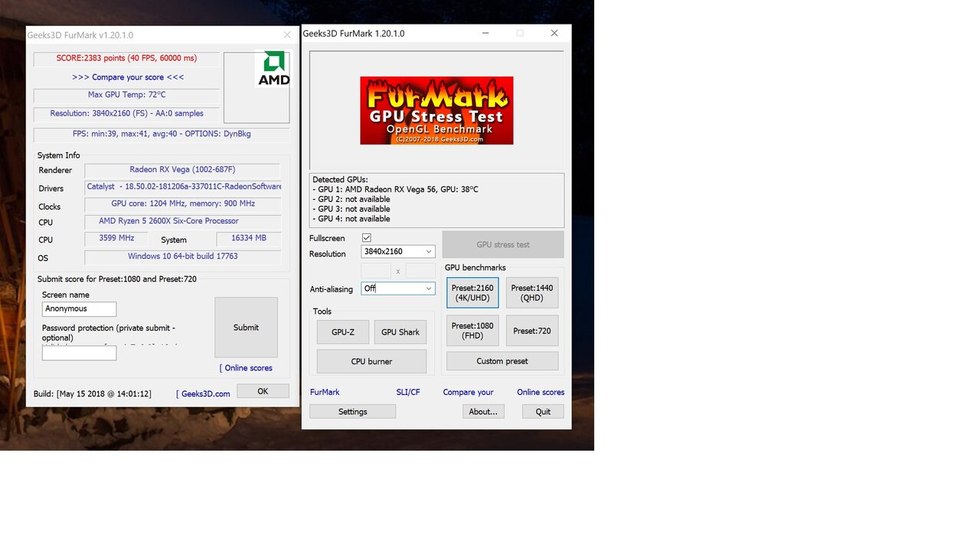Click the 3599 MHz CPU speed value
The height and width of the screenshot is (551, 980).
pos(116,239)
